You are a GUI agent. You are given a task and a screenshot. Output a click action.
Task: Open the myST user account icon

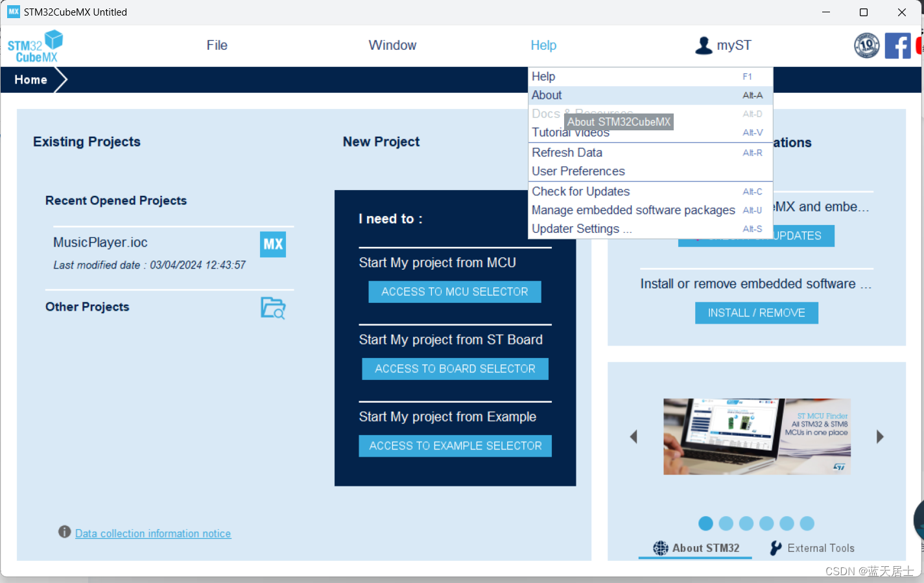pyautogui.click(x=704, y=45)
